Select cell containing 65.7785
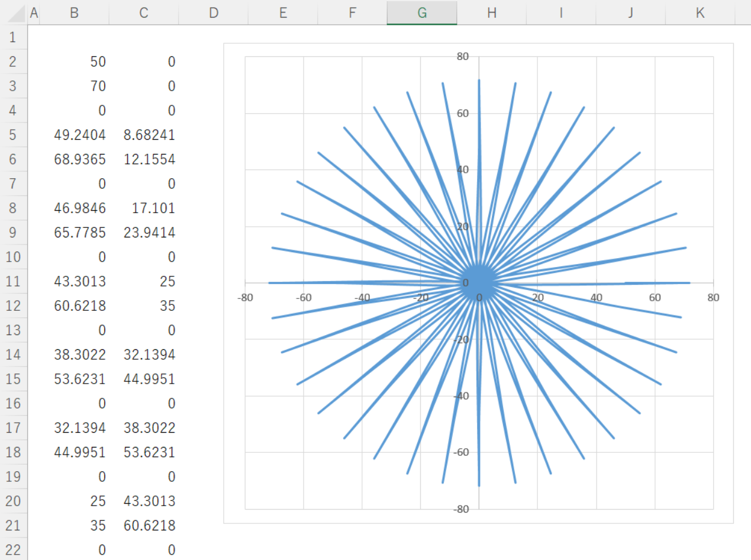 pos(74,233)
